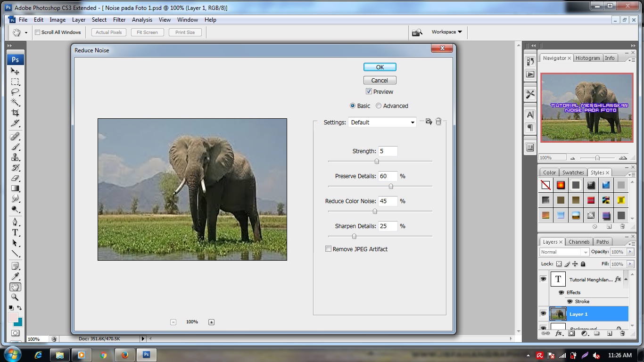Select the Hand tool in toolbox
644x362 pixels.
(15, 287)
